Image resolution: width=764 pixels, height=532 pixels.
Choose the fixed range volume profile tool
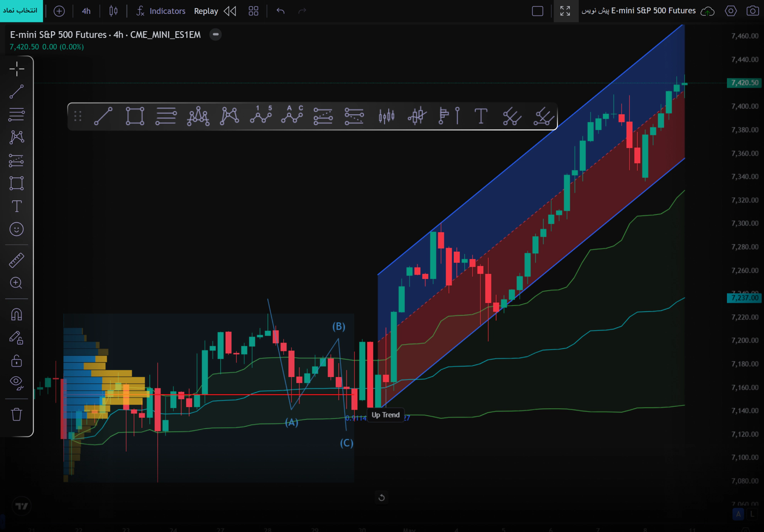(x=449, y=116)
